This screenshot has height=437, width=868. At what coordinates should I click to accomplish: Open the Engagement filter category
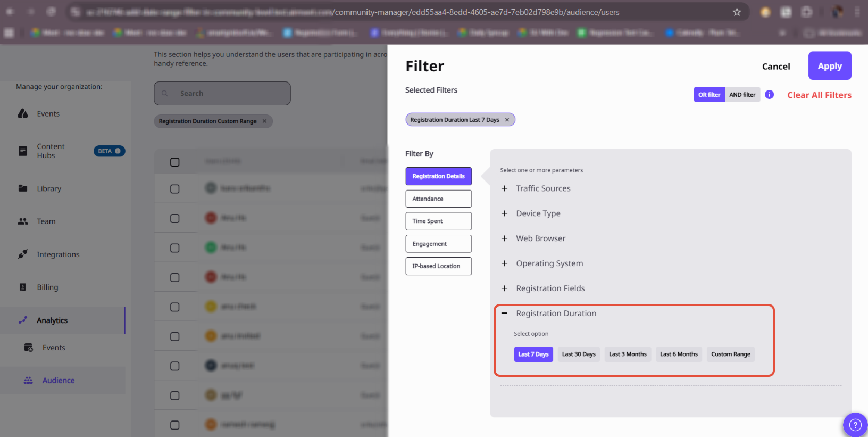coord(438,244)
